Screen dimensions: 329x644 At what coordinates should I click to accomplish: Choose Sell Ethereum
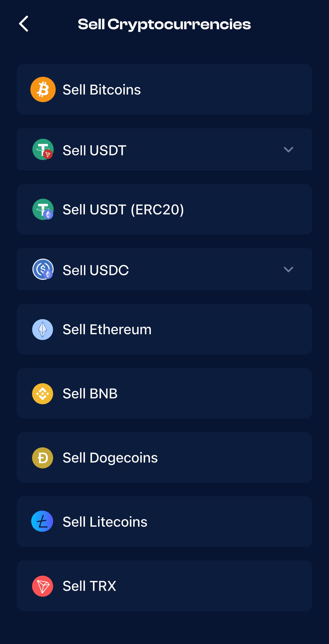[x=164, y=329]
